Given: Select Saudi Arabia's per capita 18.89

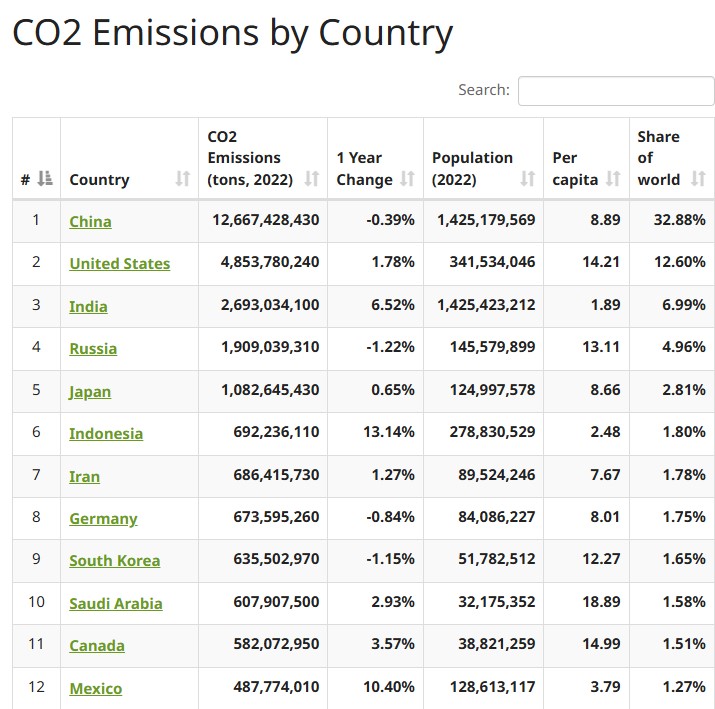Looking at the screenshot, I should click(x=601, y=602).
